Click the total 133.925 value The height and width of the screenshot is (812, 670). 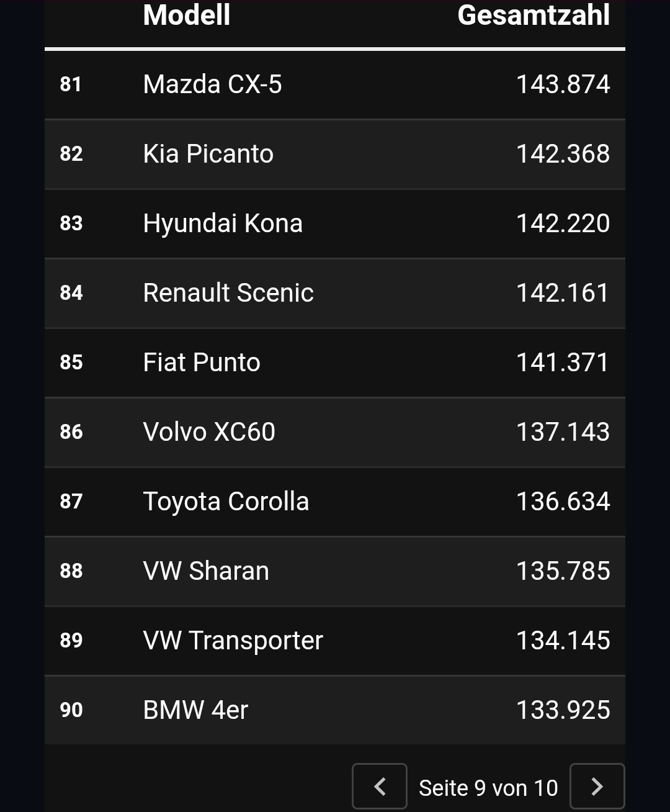pos(563,710)
